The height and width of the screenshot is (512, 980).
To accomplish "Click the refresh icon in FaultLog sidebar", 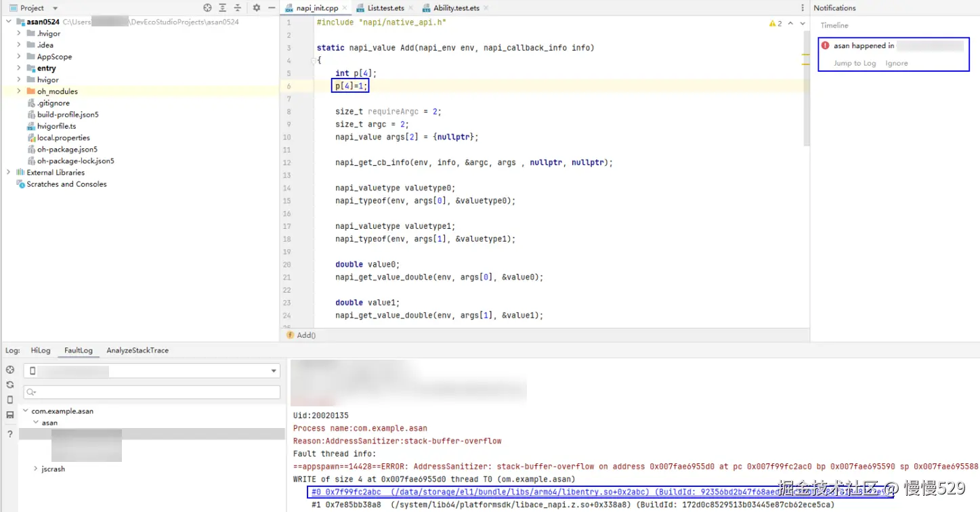I will coord(9,385).
